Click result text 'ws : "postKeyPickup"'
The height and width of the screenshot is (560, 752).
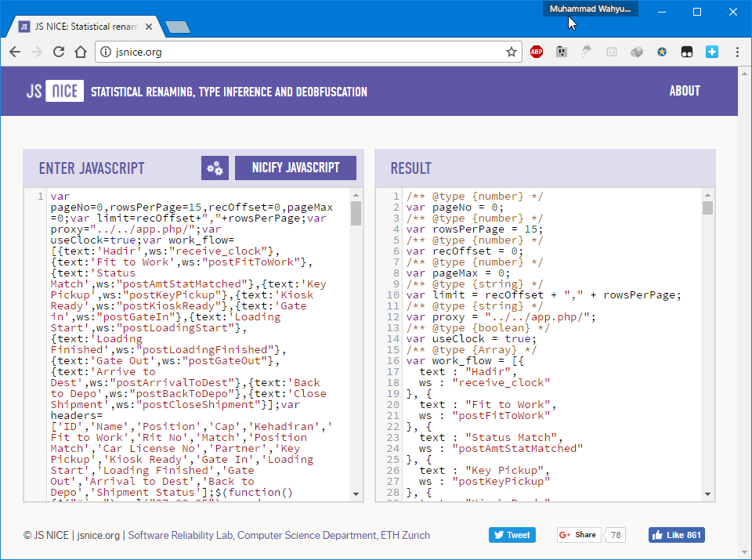484,482
